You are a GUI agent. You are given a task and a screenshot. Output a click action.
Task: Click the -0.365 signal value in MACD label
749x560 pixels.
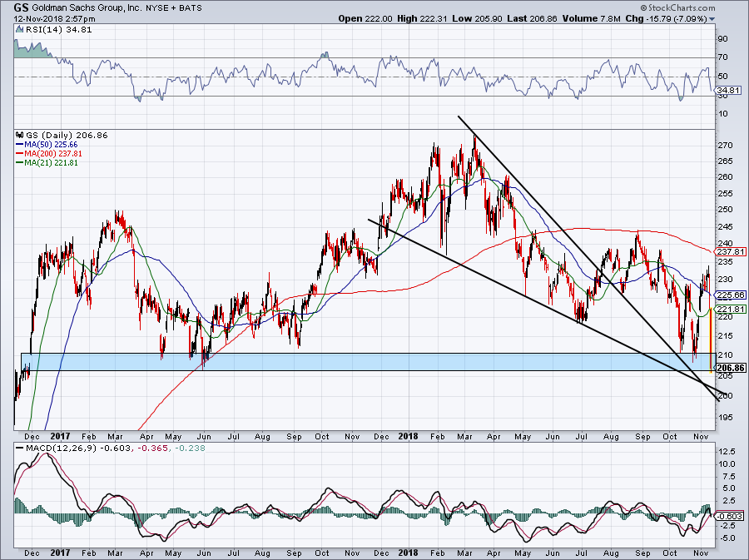(153, 448)
